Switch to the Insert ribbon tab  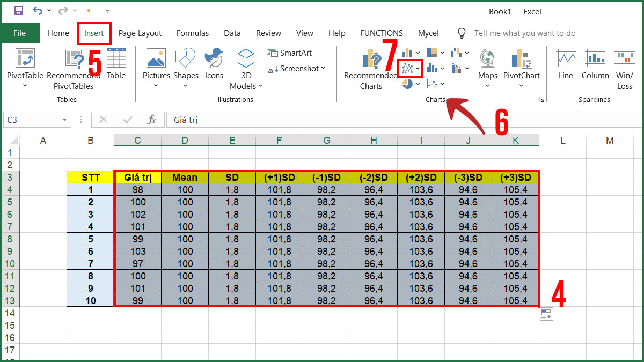pyautogui.click(x=94, y=33)
